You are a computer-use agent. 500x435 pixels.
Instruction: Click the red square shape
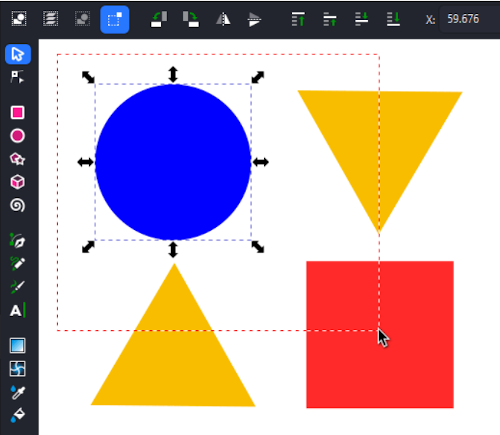point(380,334)
